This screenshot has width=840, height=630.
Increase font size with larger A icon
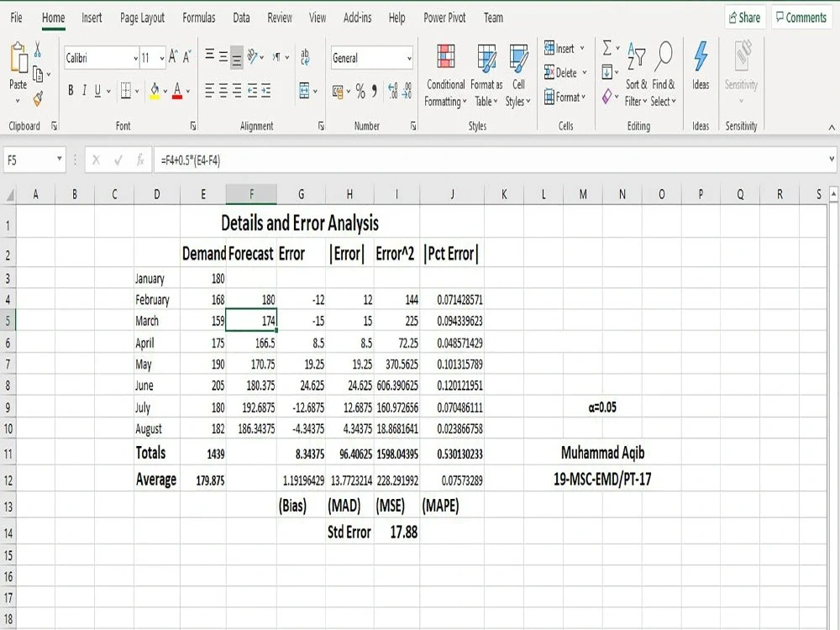click(x=172, y=57)
